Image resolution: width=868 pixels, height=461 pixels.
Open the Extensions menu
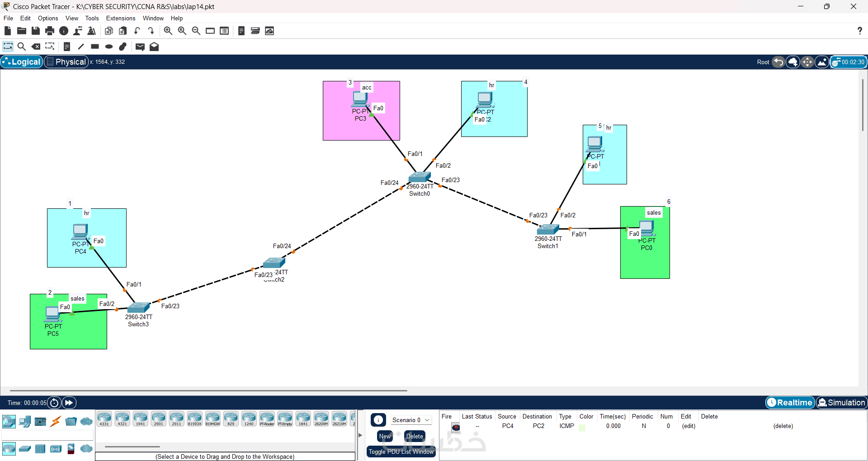pyautogui.click(x=121, y=18)
